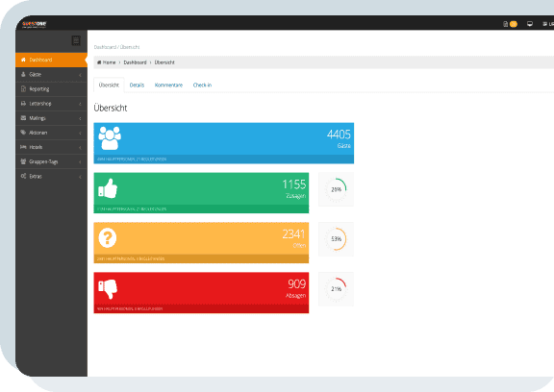The image size is (554, 392).
Task: Select Dashboard in the sidebar
Action: click(x=51, y=60)
